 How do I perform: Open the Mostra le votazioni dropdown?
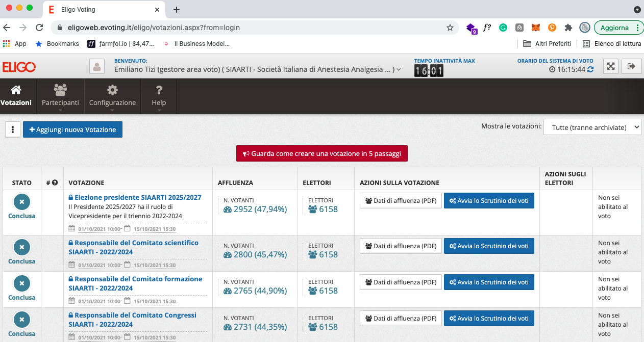click(592, 127)
